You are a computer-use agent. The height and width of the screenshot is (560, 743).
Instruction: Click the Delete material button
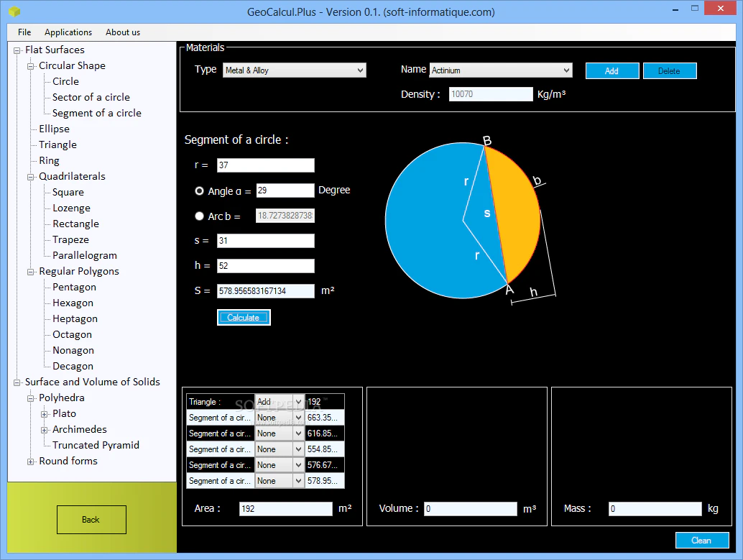click(x=670, y=70)
